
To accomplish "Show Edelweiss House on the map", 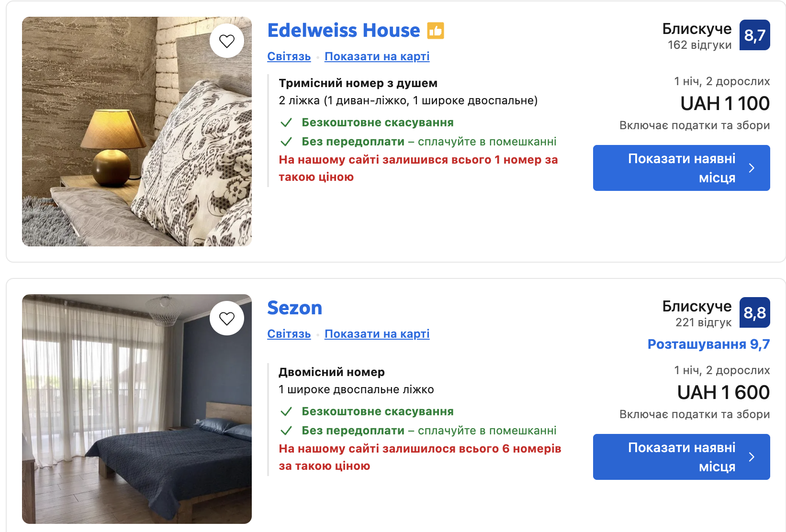I will coord(377,56).
